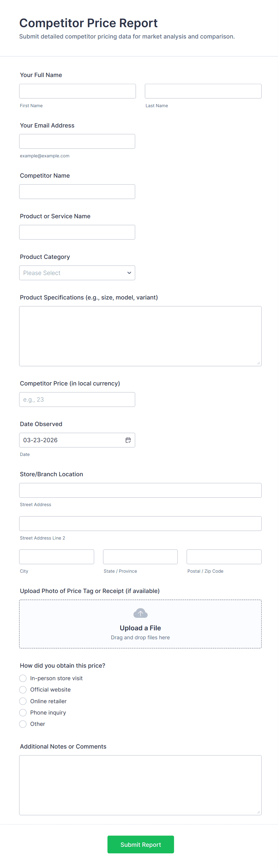This screenshot has width=278, height=868.
Task: Focus the Competitor Price input field
Action: pyautogui.click(x=77, y=400)
